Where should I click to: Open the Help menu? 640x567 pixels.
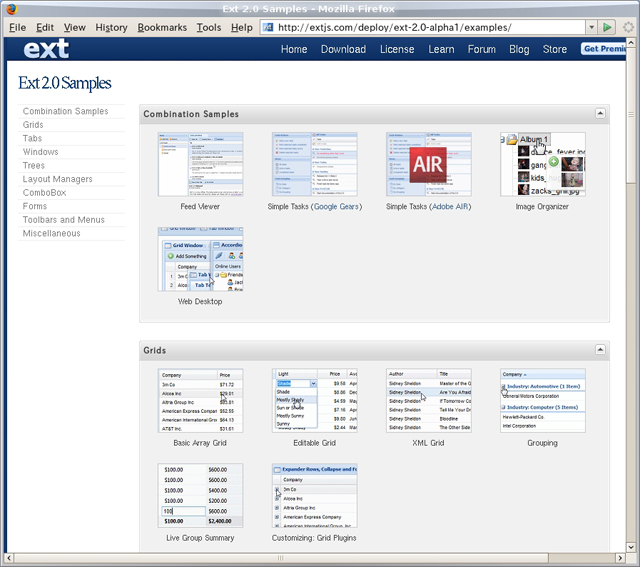[242, 27]
